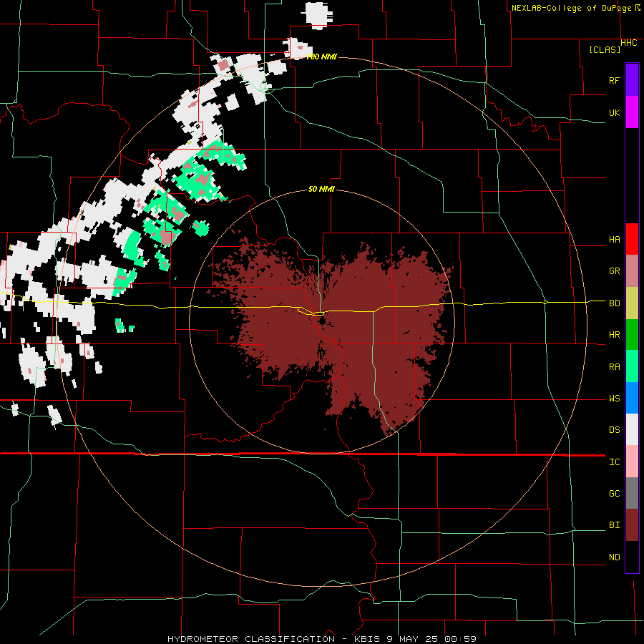Viewport: 644px width, 644px height.
Task: Select the dusty pink GR legend swatch
Action: pyautogui.click(x=632, y=271)
